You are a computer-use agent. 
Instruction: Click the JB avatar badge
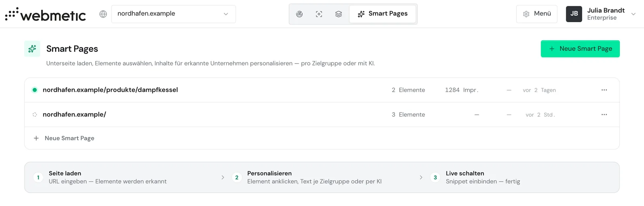click(x=574, y=14)
